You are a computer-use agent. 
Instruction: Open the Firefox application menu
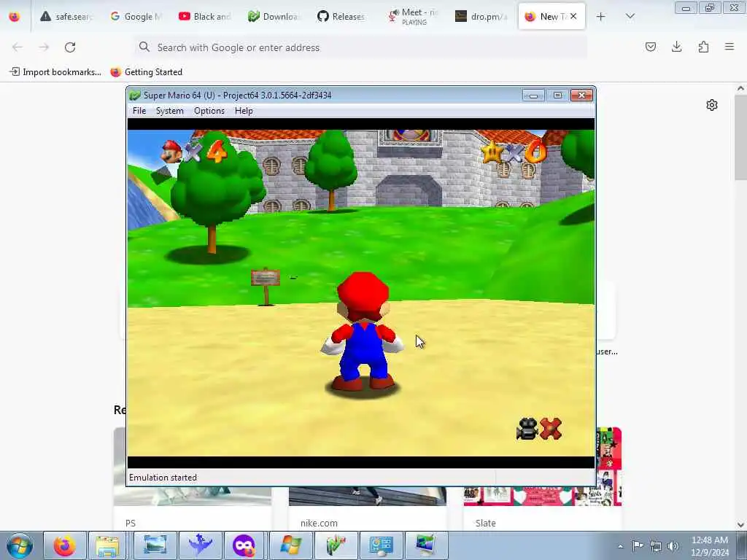[729, 47]
